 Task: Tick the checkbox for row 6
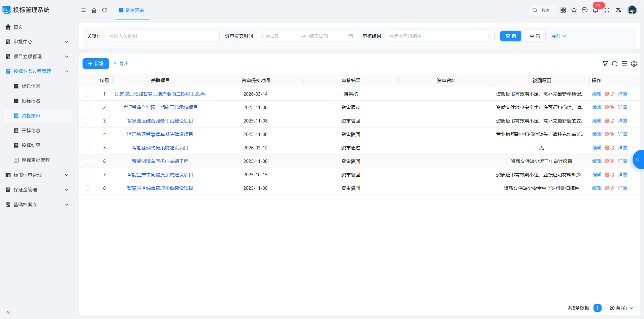tap(88, 161)
